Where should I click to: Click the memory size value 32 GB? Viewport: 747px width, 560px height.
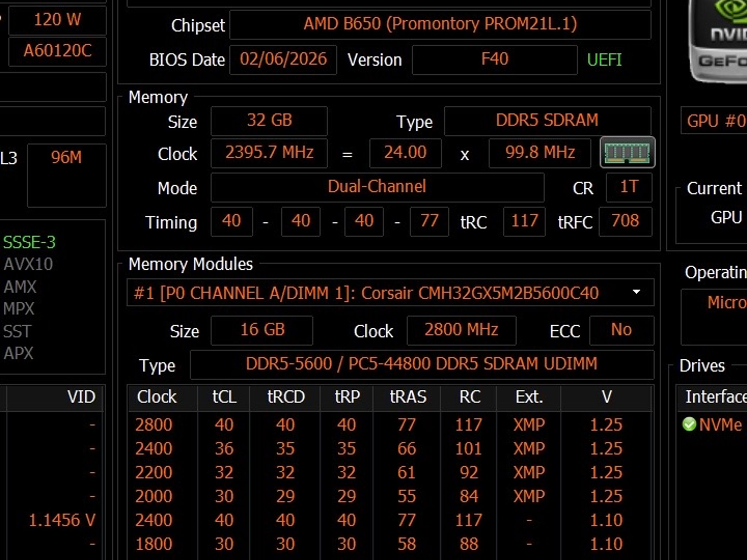(269, 121)
